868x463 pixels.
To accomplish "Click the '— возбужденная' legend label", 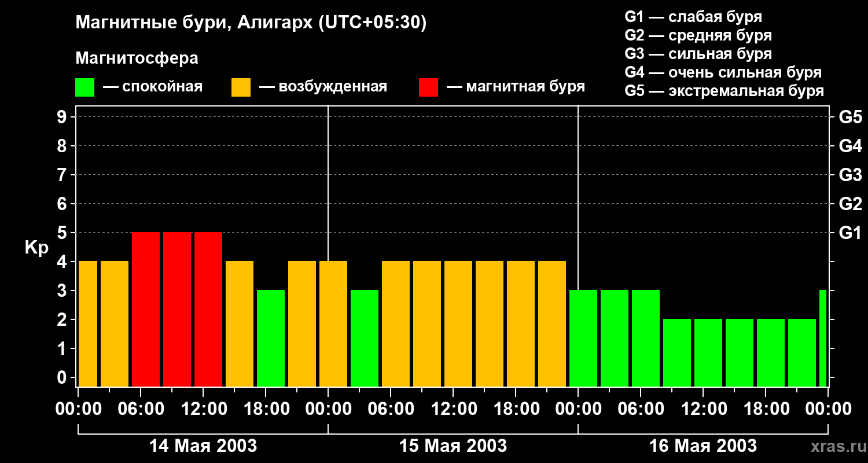I will click(x=323, y=87).
